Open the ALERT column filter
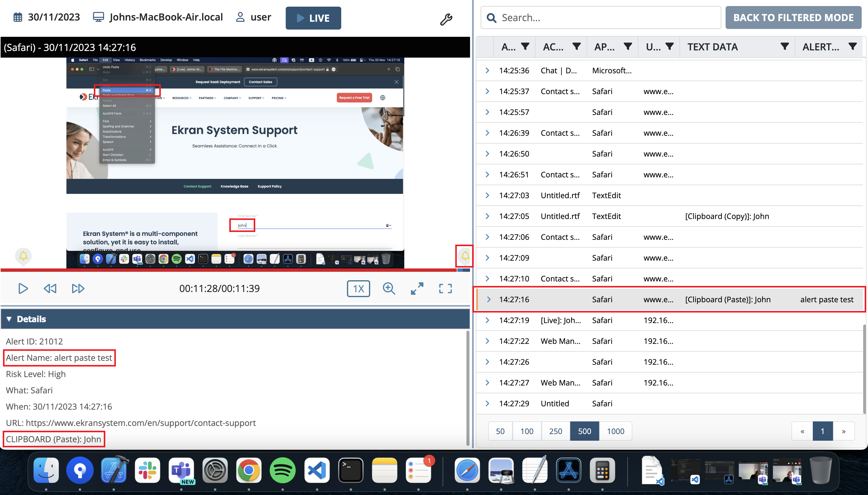 [x=852, y=46]
